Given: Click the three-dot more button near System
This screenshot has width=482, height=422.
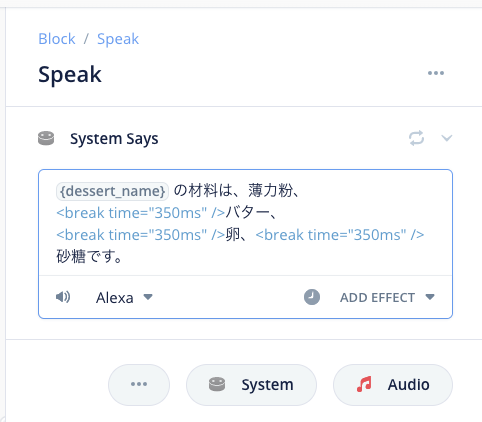Looking at the screenshot, I should pyautogui.click(x=139, y=384).
